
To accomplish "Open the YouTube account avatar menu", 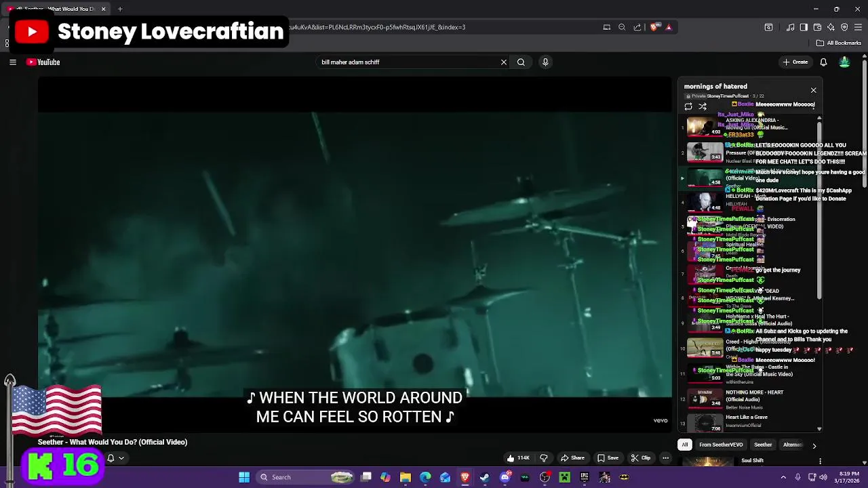I will pyautogui.click(x=844, y=62).
